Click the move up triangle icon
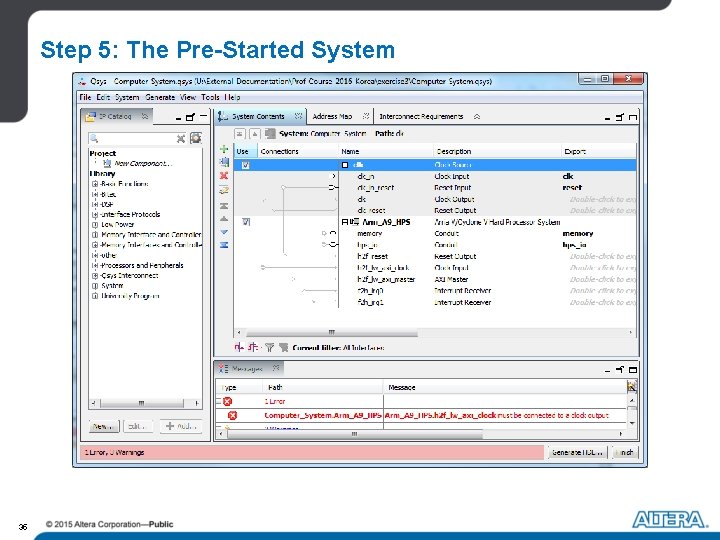 tap(224, 219)
